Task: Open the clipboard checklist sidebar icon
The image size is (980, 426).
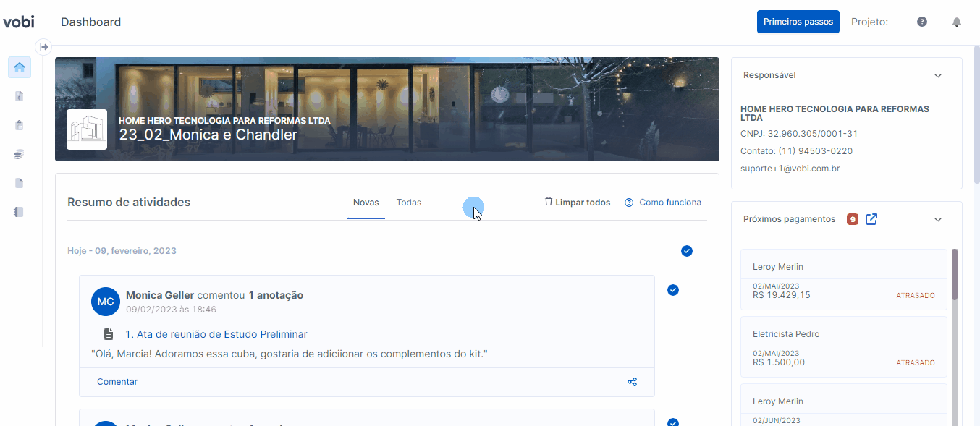Action: click(20, 125)
